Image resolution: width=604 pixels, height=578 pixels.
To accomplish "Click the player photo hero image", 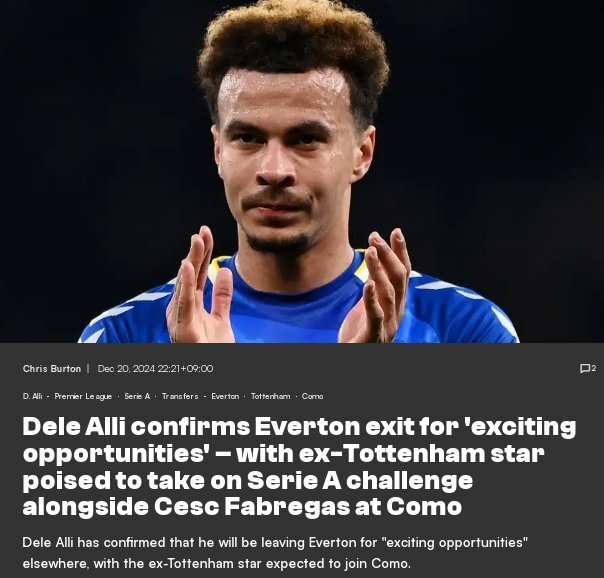I will (302, 171).
